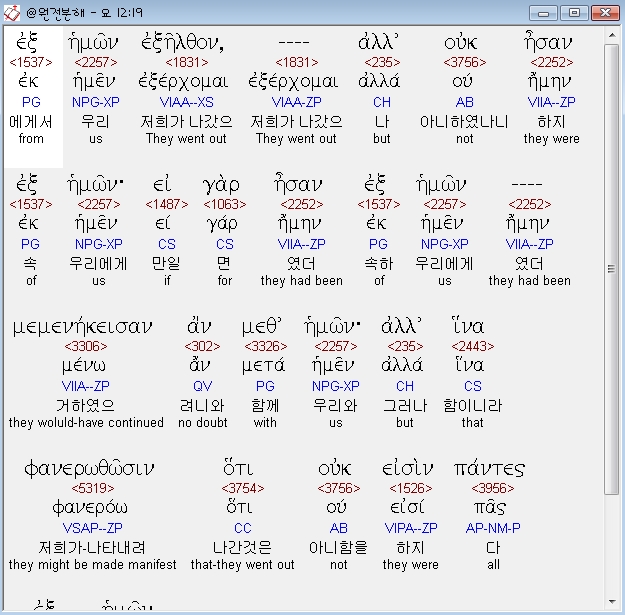Click the Greek word μεθ'
Viewport: 625px width, 615px height.
coord(262,327)
